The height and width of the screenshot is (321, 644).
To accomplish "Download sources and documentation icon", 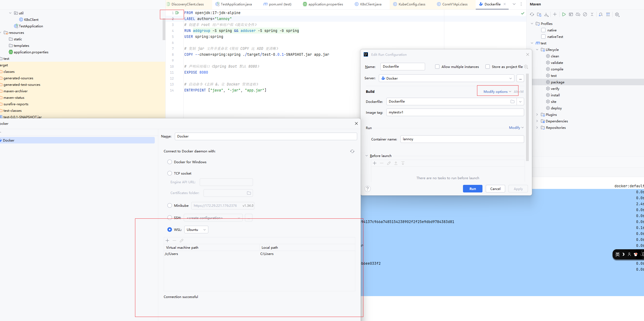I will 546,15.
